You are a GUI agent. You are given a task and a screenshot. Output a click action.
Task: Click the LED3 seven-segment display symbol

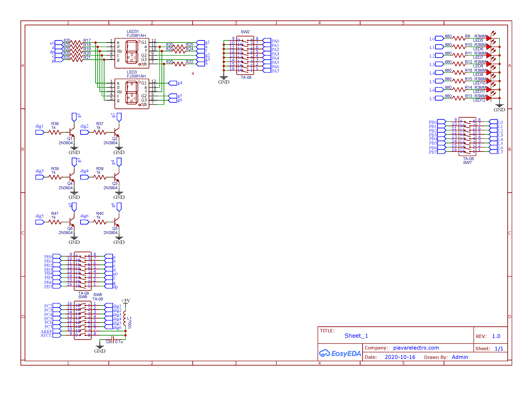132,94
